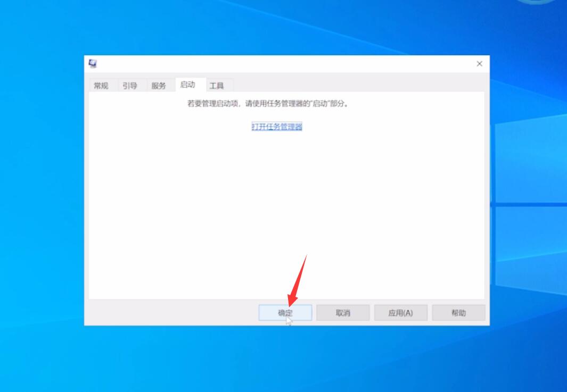
Task: Select the 服务 tab
Action: click(x=158, y=86)
